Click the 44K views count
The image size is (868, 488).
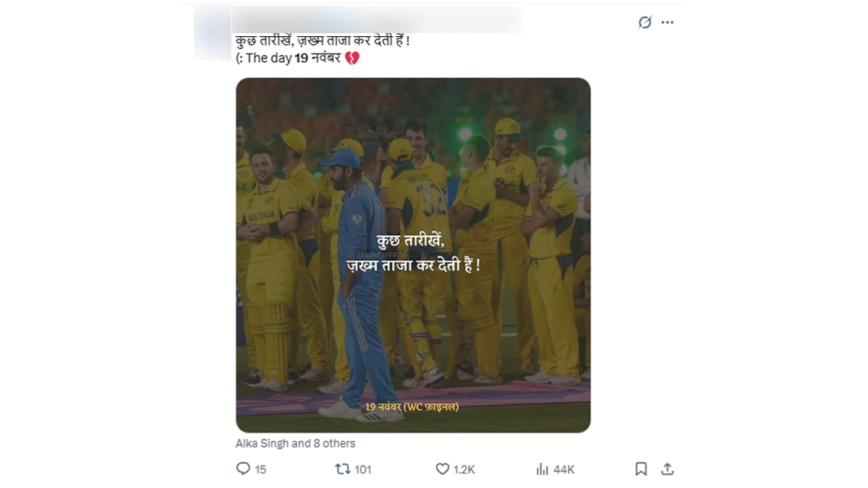click(x=563, y=470)
